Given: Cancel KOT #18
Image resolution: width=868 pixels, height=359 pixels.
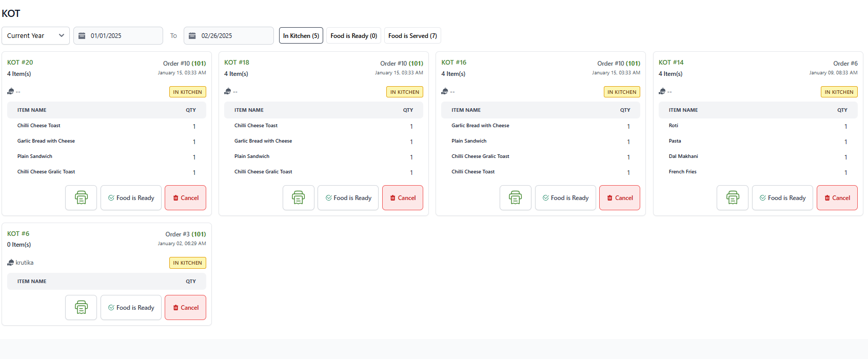Looking at the screenshot, I should point(402,197).
